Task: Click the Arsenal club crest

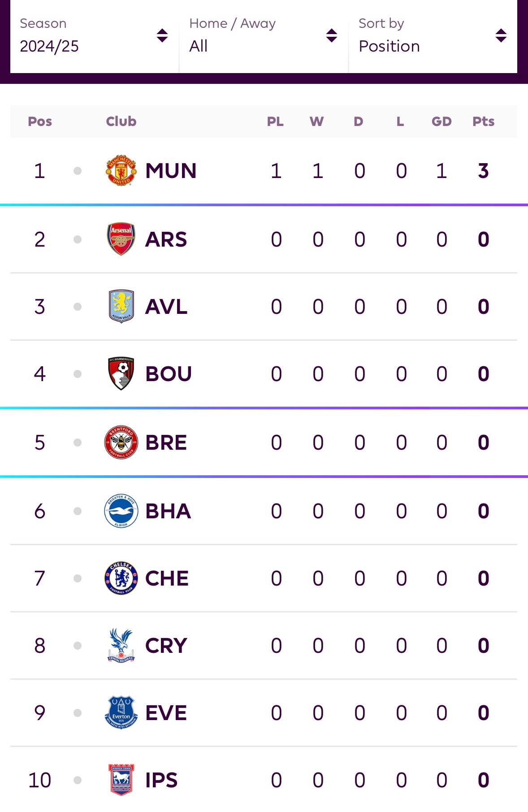Action: (x=121, y=239)
